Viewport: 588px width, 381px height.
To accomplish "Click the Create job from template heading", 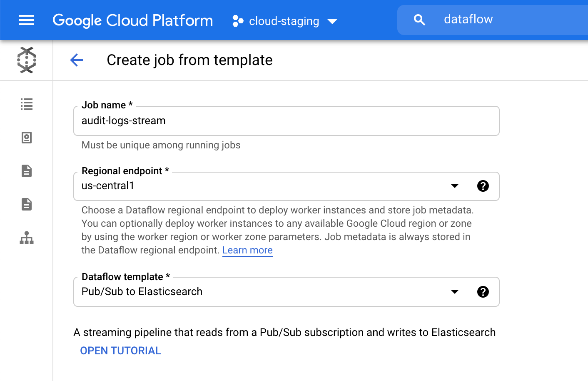I will 189,60.
